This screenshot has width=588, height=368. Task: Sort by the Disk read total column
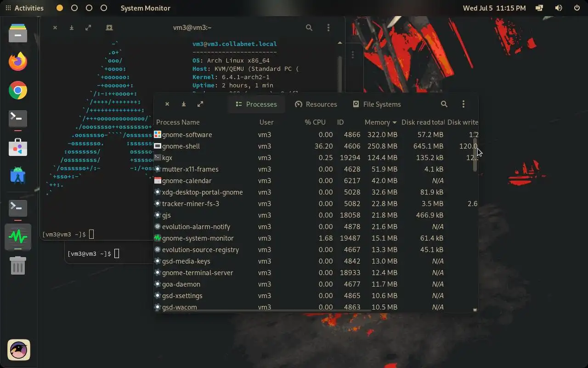click(423, 122)
